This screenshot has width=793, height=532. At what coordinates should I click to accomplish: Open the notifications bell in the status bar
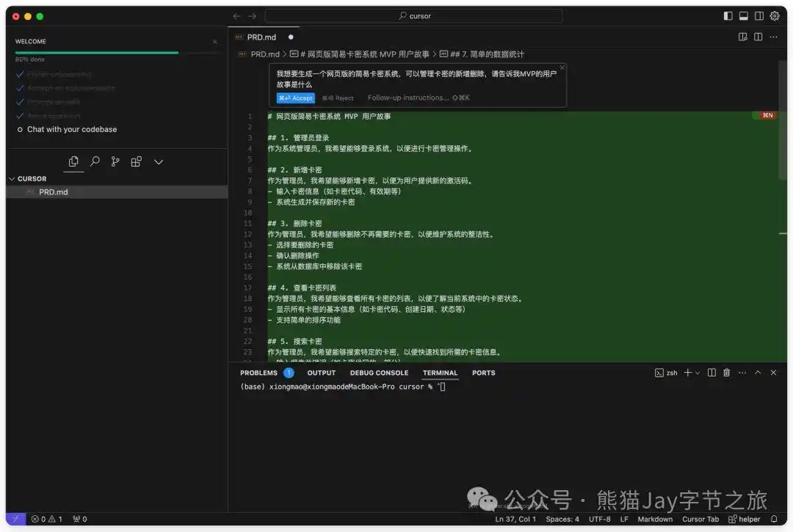click(773, 519)
